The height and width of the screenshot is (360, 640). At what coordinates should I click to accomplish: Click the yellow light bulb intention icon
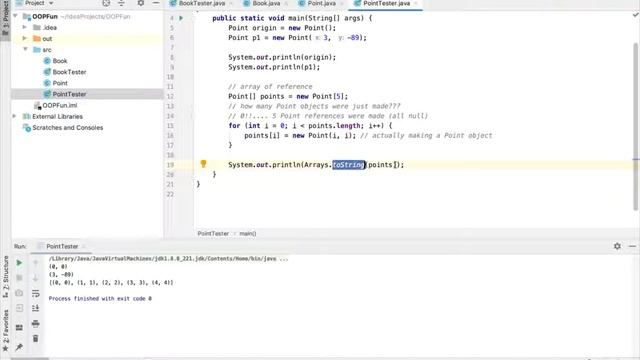[x=203, y=164]
